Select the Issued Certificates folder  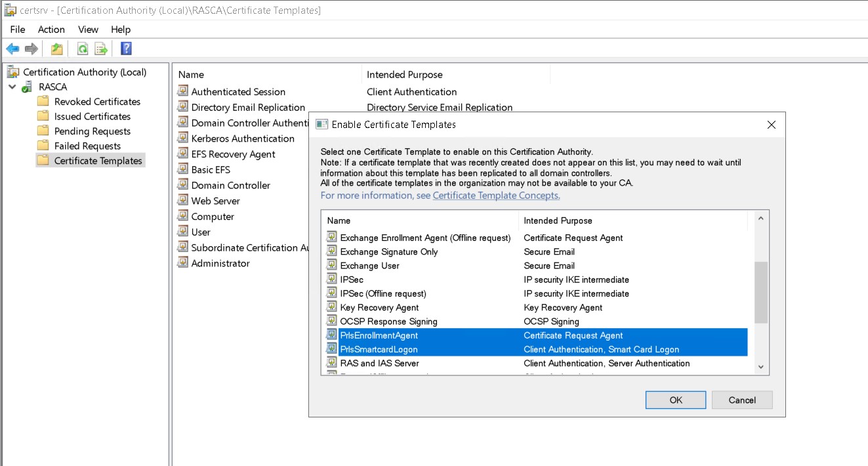click(92, 116)
